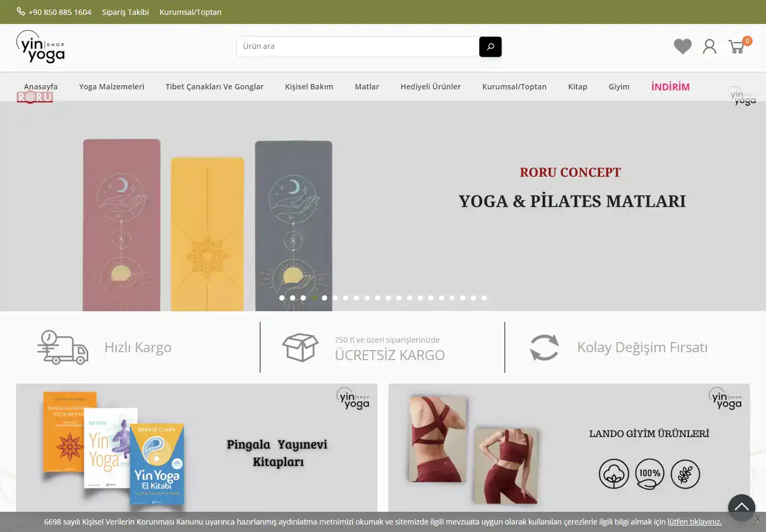
Task: Open the shopping cart icon
Action: (x=737, y=47)
